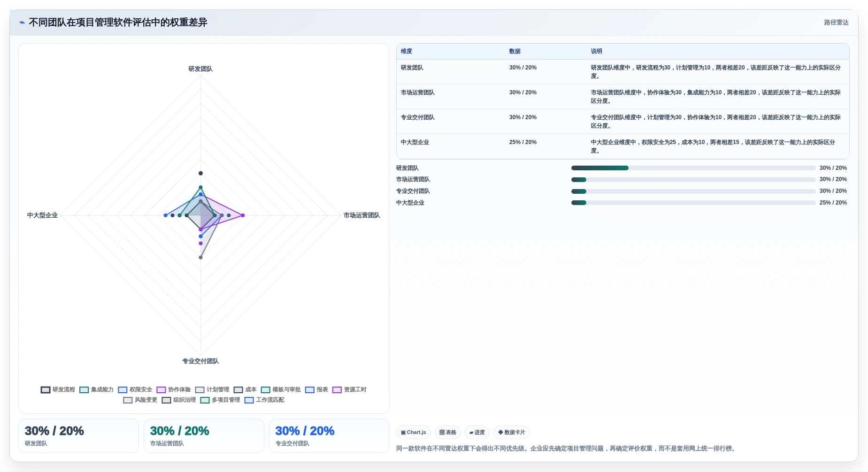This screenshot has width=868, height=472.
Task: Toggle the 报表 legend item
Action: pos(316,390)
